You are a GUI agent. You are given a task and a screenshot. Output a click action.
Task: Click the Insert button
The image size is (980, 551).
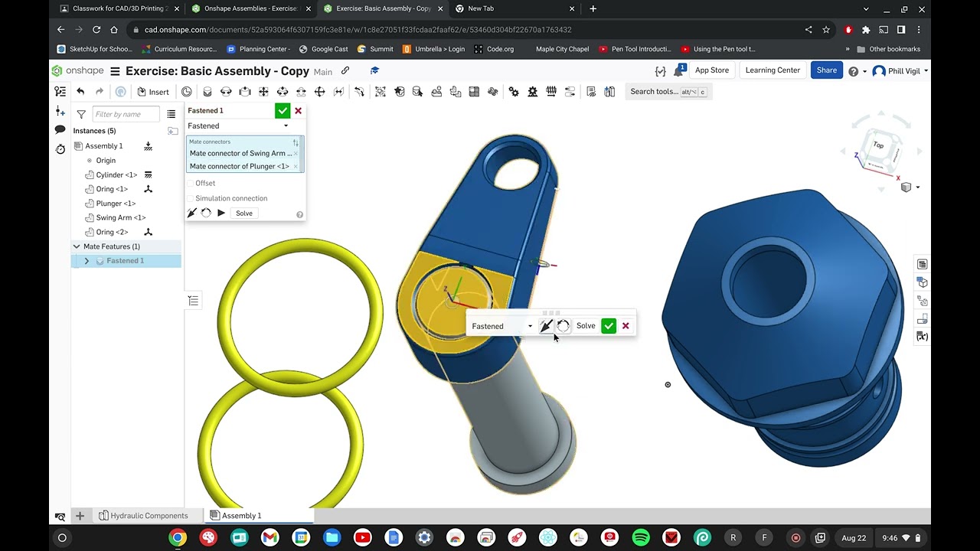click(x=153, y=92)
